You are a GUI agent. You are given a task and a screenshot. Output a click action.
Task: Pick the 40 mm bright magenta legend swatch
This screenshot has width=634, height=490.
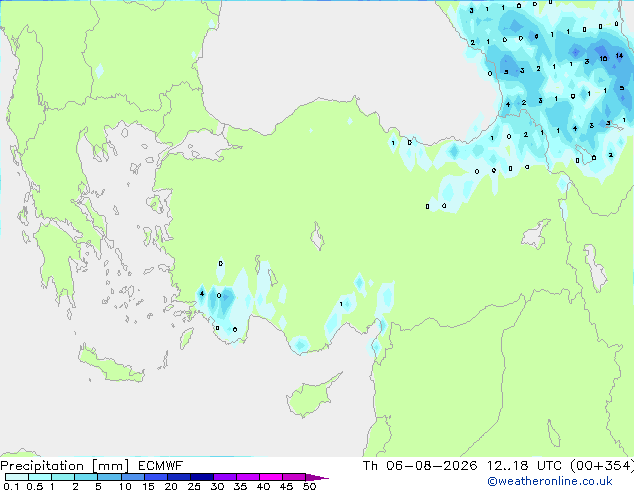click(x=271, y=477)
